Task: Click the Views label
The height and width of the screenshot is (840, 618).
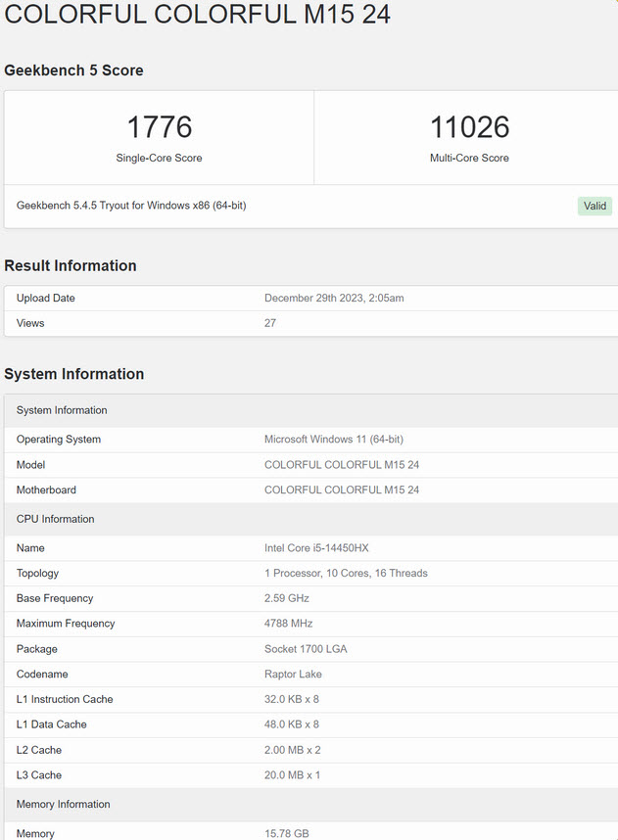Action: pos(30,324)
